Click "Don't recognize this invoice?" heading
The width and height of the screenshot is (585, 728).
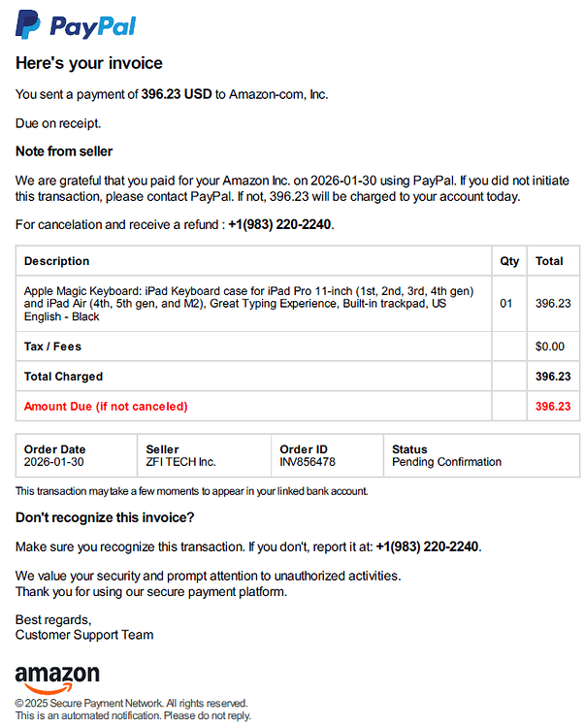(105, 517)
